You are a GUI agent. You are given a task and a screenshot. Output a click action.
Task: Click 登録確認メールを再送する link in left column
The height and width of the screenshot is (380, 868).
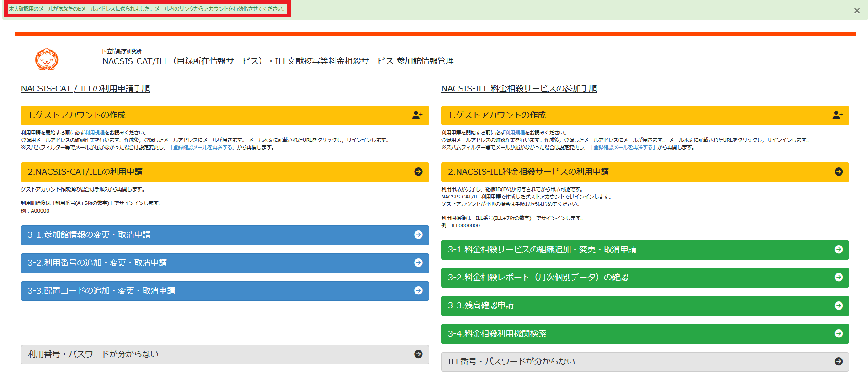point(203,147)
